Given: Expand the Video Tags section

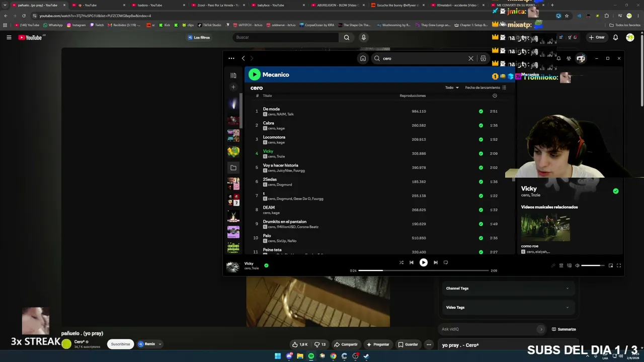Looking at the screenshot, I should (509, 307).
